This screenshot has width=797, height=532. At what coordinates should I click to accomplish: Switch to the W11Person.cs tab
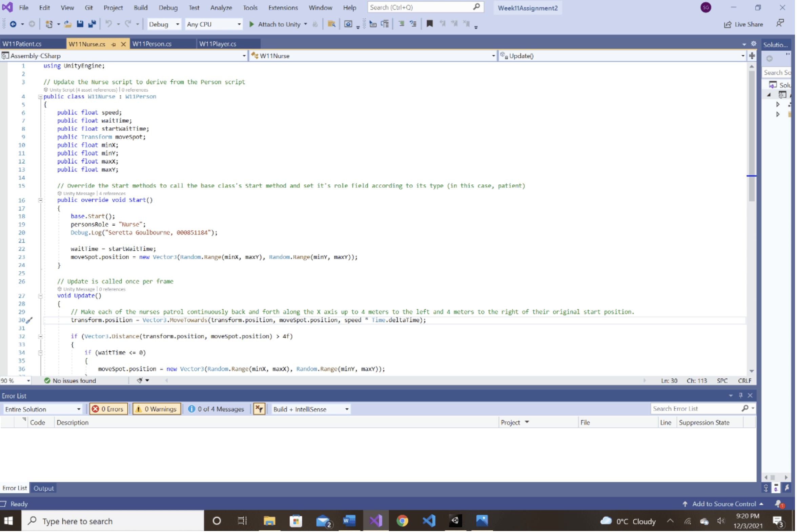point(152,44)
